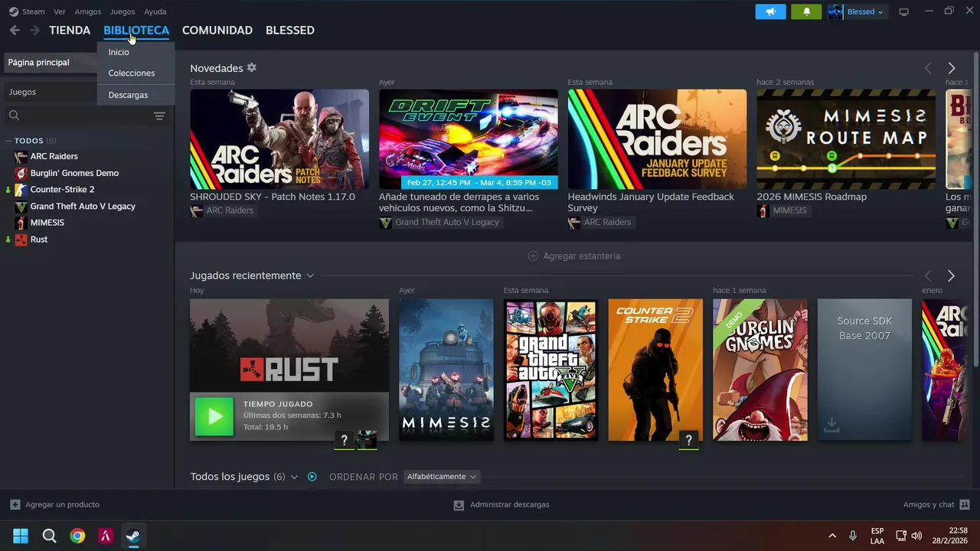Open the Juegos filter dropdown in sidebar
This screenshot has width=980, height=551.
pyautogui.click(x=50, y=92)
